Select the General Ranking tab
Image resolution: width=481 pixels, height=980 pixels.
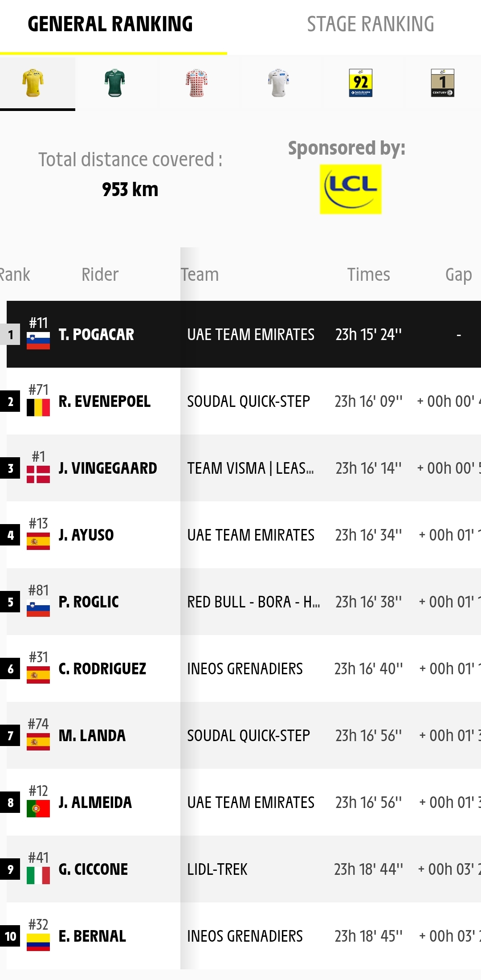[110, 24]
